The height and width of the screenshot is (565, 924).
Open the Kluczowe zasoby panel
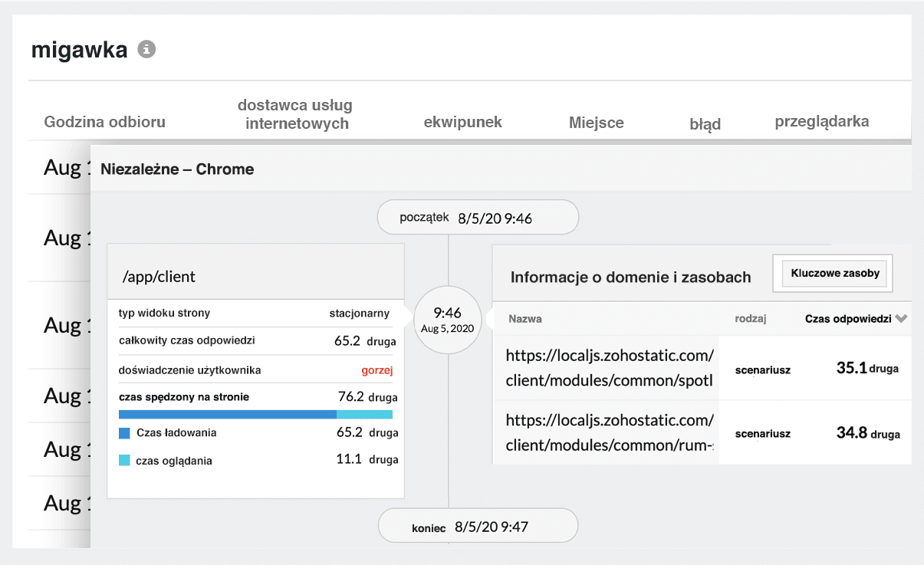point(832,272)
